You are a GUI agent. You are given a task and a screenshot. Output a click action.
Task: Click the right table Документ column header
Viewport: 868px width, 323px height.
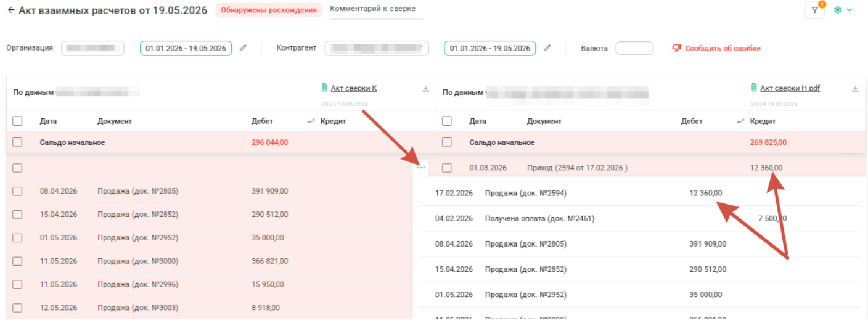tap(544, 121)
